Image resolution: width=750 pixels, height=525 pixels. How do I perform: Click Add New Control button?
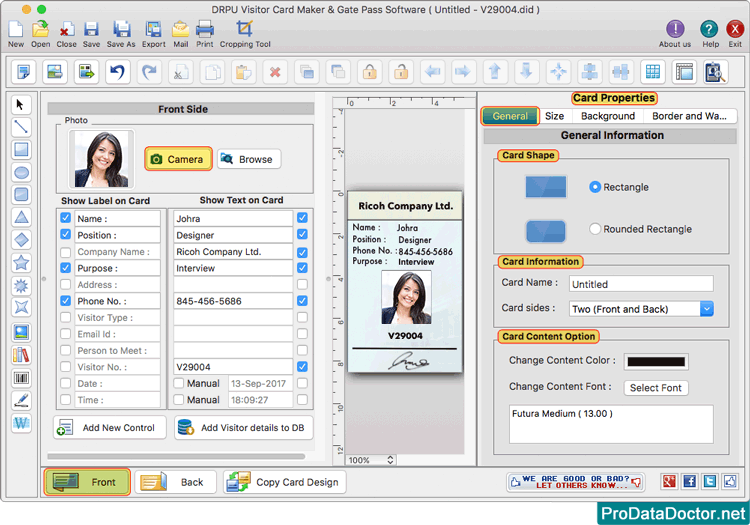click(x=110, y=427)
